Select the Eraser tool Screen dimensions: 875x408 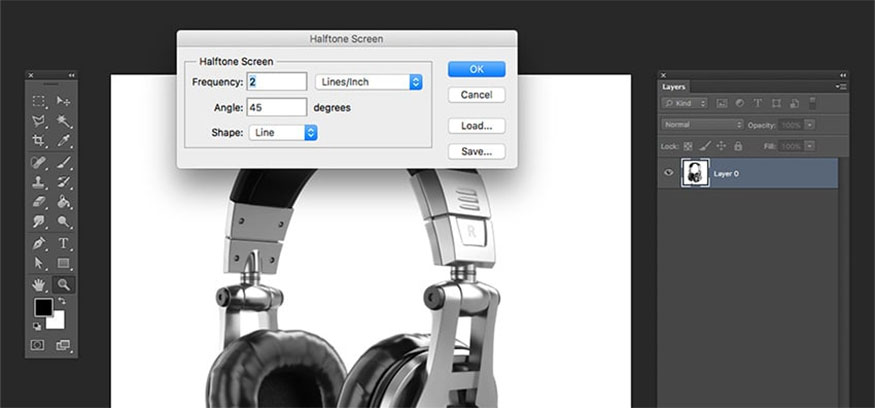pos(39,201)
